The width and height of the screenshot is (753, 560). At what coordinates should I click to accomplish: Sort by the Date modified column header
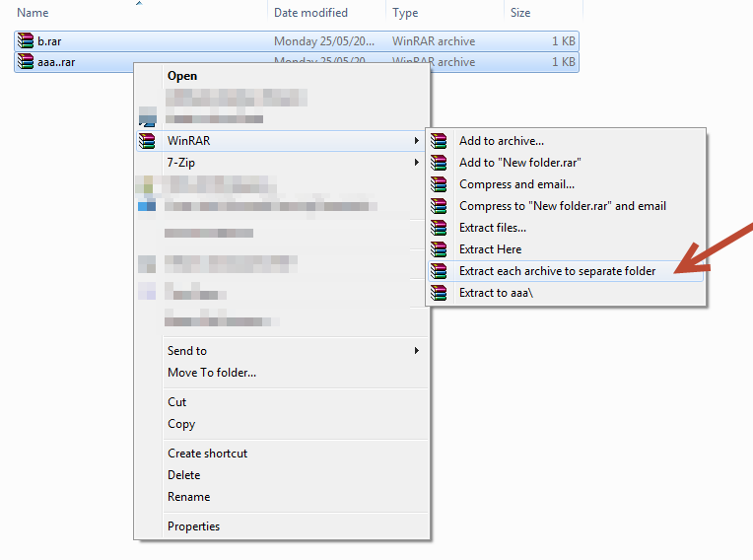(x=310, y=13)
